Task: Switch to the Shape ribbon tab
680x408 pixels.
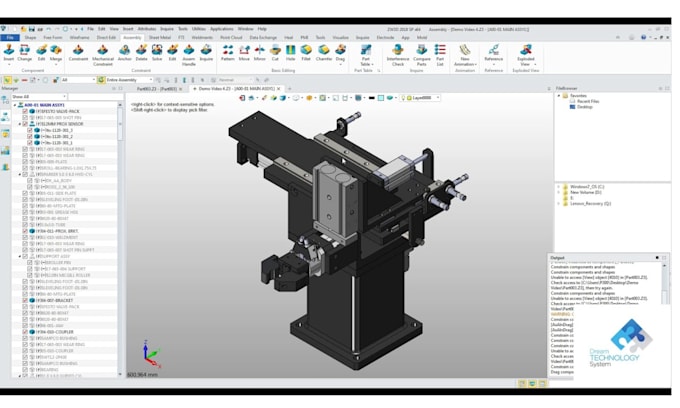Action: point(30,38)
